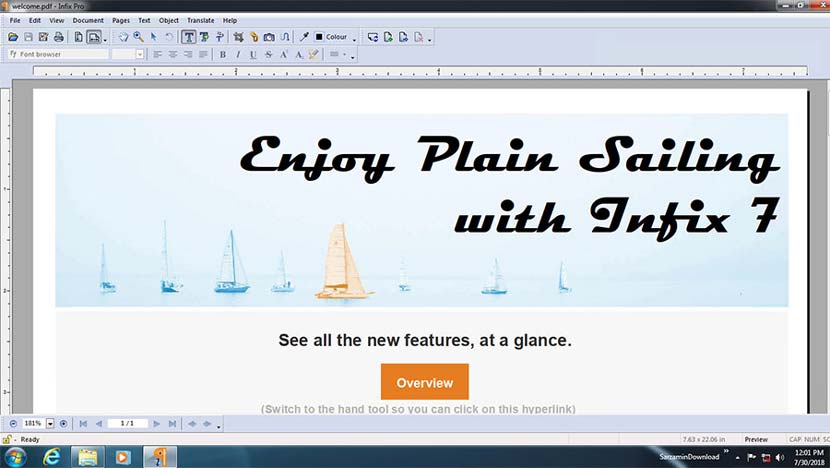Click the orange Overview button
The image size is (830, 468).
click(425, 382)
